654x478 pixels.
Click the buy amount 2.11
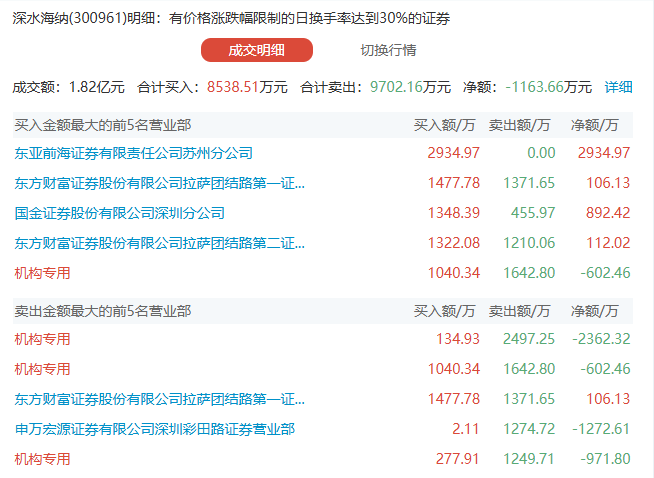coord(465,429)
